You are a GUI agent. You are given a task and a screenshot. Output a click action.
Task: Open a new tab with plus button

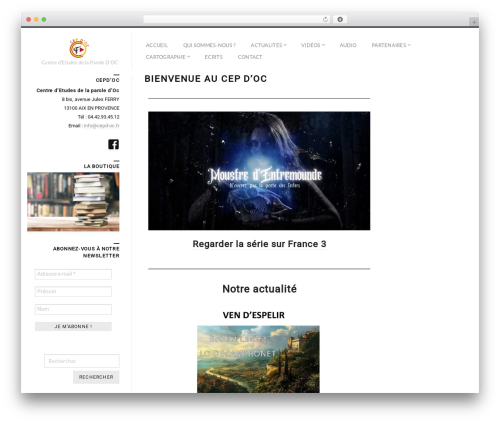click(x=474, y=22)
